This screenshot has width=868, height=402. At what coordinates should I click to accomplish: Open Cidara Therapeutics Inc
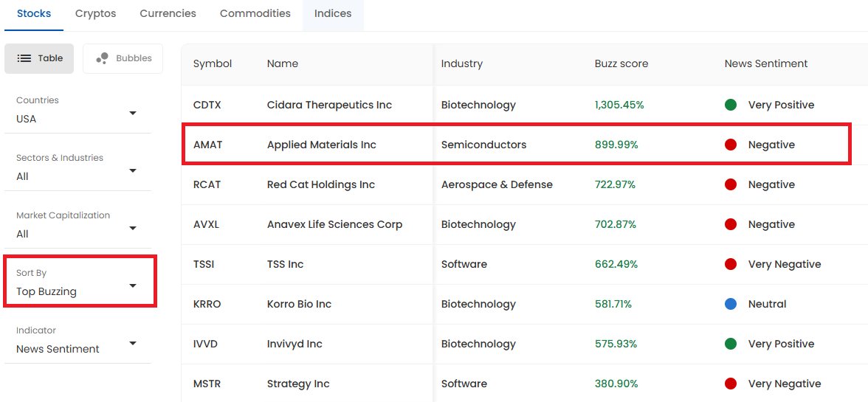click(329, 105)
